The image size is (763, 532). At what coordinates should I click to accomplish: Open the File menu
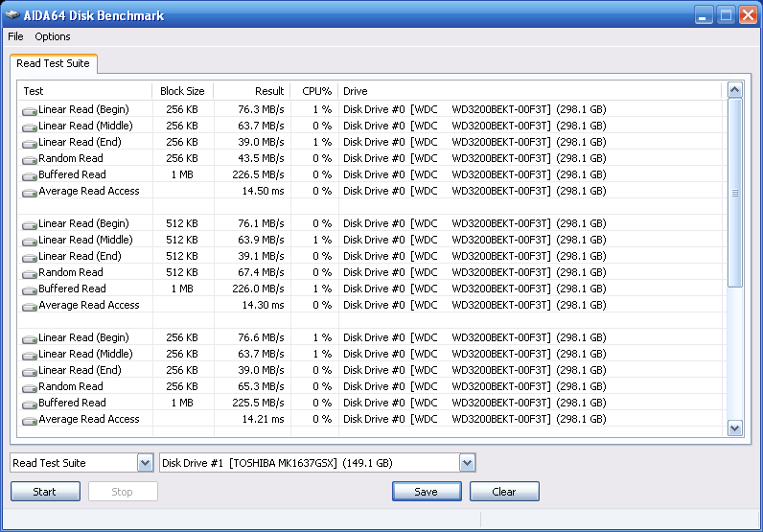tap(15, 36)
